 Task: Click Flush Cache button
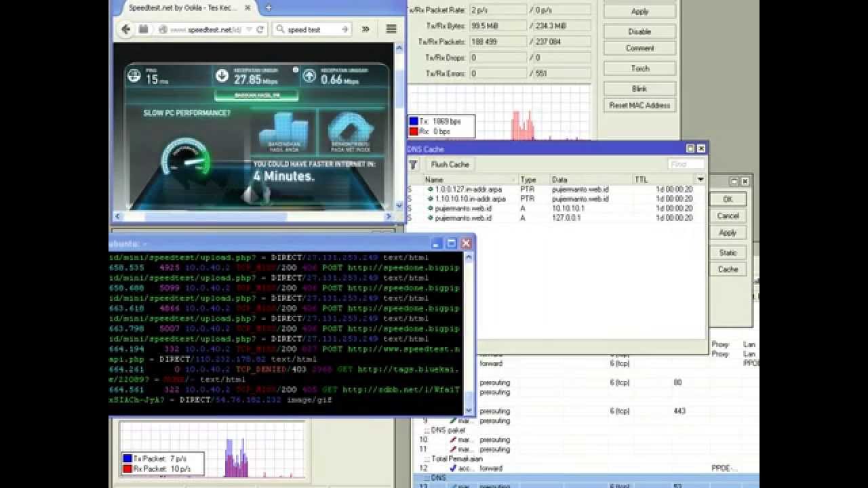tap(450, 165)
